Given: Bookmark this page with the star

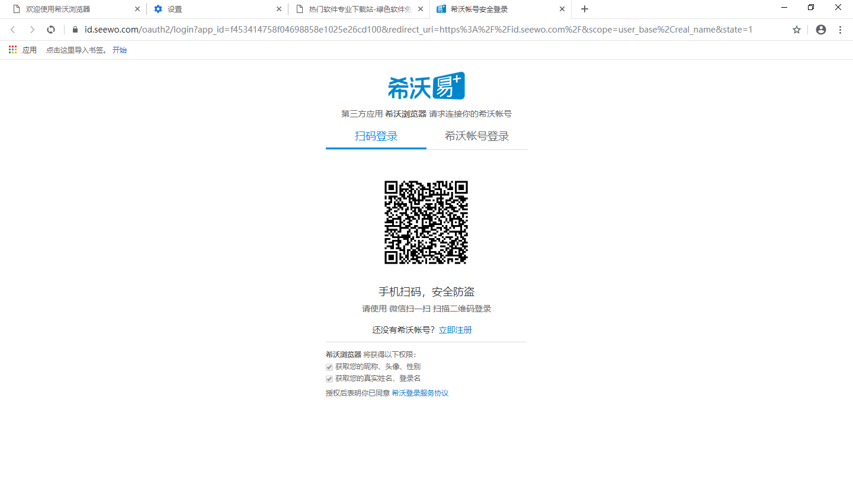Looking at the screenshot, I should click(797, 30).
